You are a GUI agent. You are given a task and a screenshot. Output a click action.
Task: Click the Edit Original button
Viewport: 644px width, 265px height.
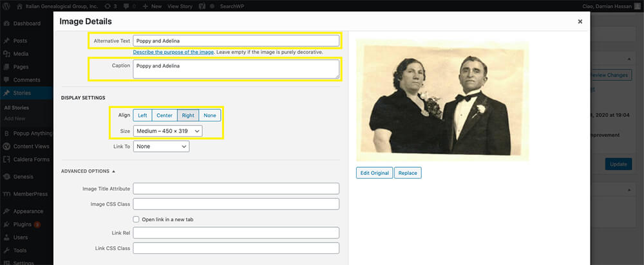[375, 173]
